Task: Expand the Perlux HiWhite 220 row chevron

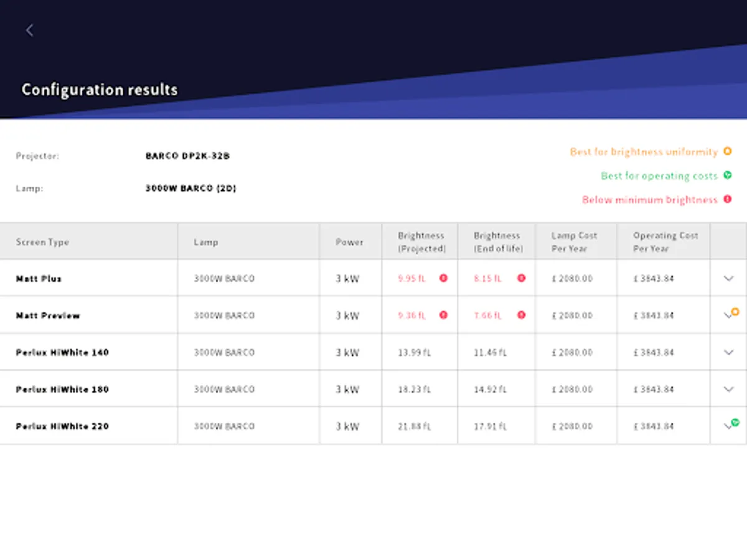Action: click(x=727, y=426)
